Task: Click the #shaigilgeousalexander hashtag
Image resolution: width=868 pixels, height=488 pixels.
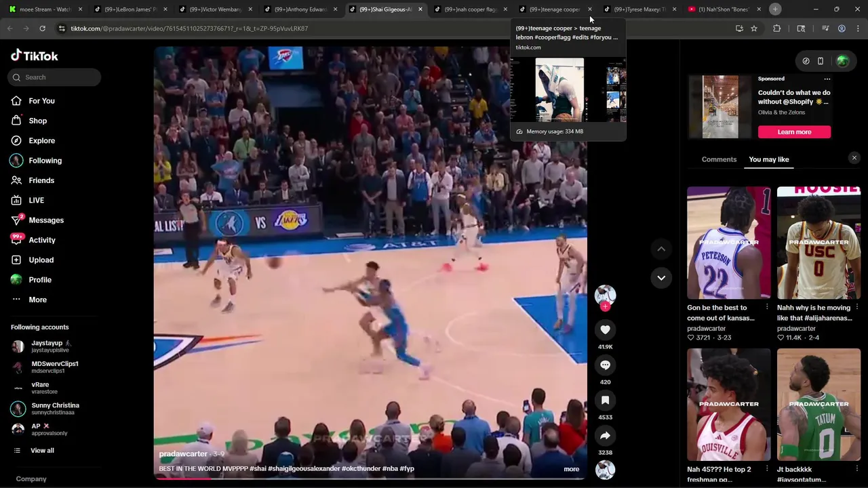Action: (x=304, y=468)
